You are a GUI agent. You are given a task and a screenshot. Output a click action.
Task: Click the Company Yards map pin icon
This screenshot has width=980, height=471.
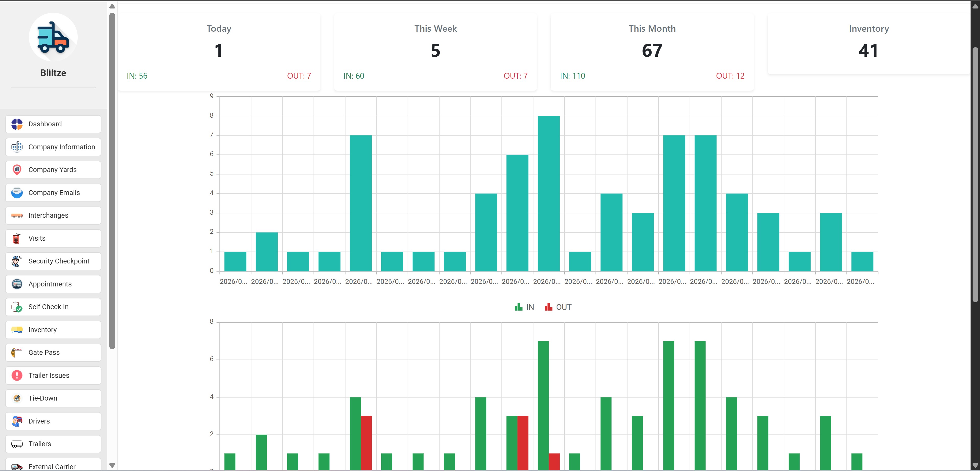17,170
